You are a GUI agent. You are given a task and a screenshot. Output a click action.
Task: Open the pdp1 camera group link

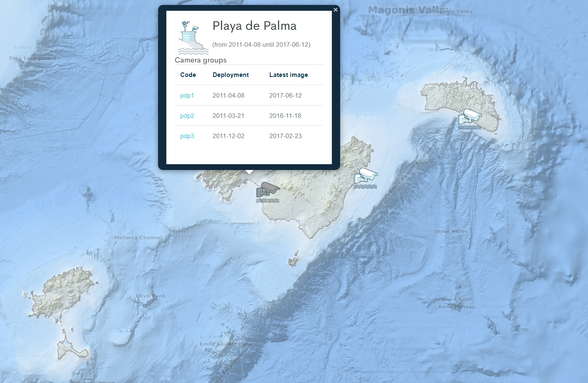pyautogui.click(x=187, y=96)
